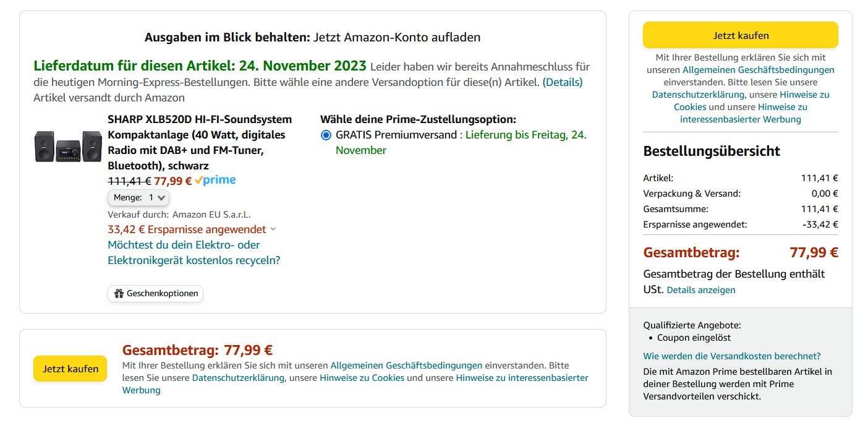This screenshot has height=431, width=868.
Task: Click bottom Allgemeinen Geschäftsbedingungen link
Action: pyautogui.click(x=406, y=365)
